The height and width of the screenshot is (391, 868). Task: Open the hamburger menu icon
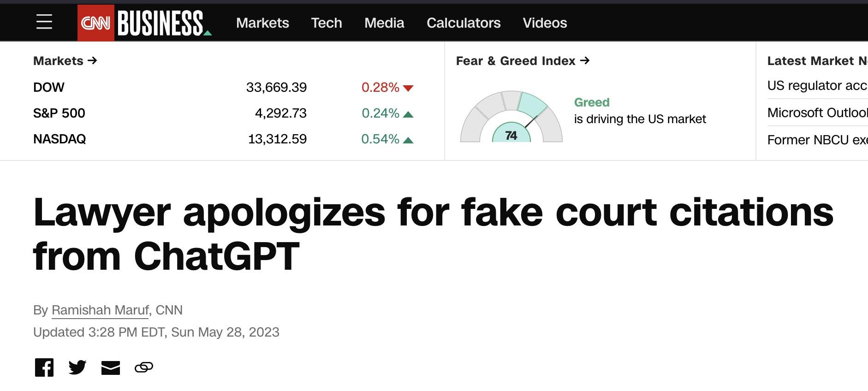[44, 22]
